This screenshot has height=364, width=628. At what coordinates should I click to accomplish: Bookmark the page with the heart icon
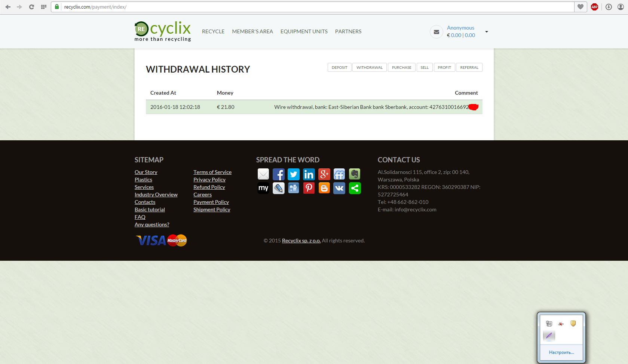[580, 7]
